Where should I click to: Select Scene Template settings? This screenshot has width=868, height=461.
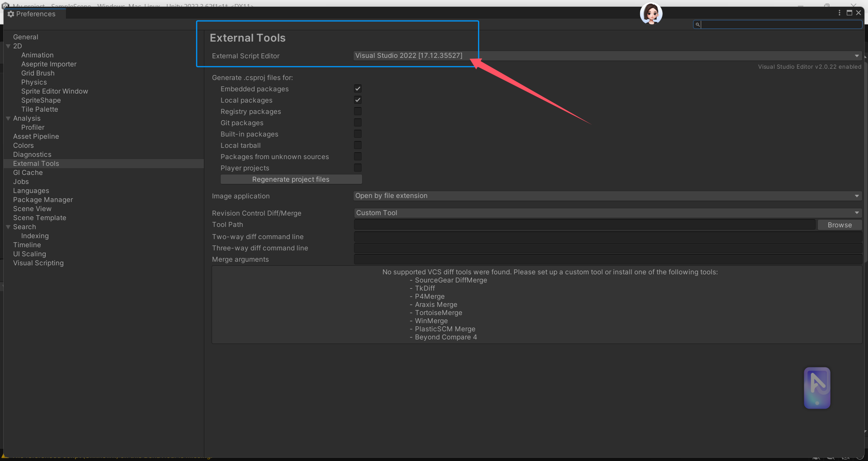point(40,218)
